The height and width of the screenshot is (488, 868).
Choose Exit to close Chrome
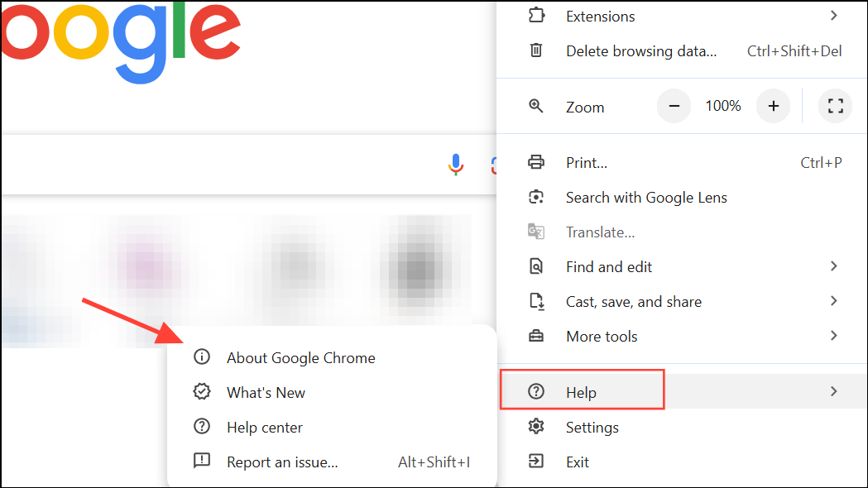click(x=683, y=462)
